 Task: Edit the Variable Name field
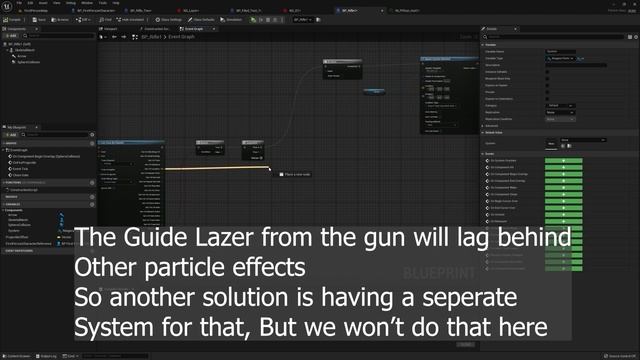pyautogui.click(x=561, y=52)
